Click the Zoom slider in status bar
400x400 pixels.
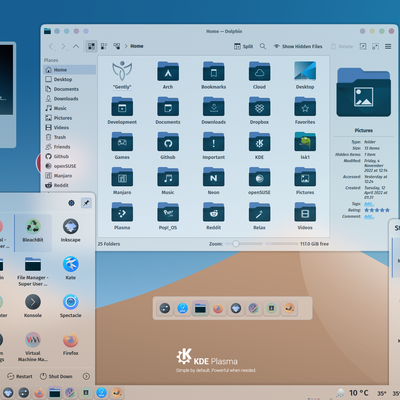click(244, 244)
